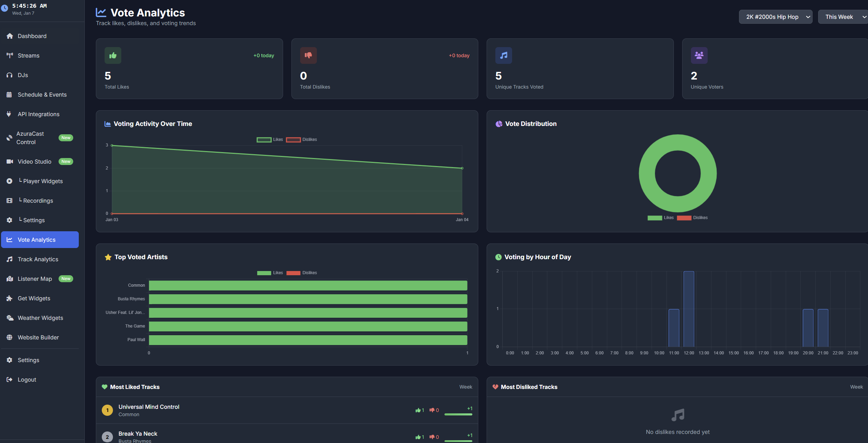The image size is (868, 443).
Task: Click the Website Builder globe icon
Action: pyautogui.click(x=9, y=337)
